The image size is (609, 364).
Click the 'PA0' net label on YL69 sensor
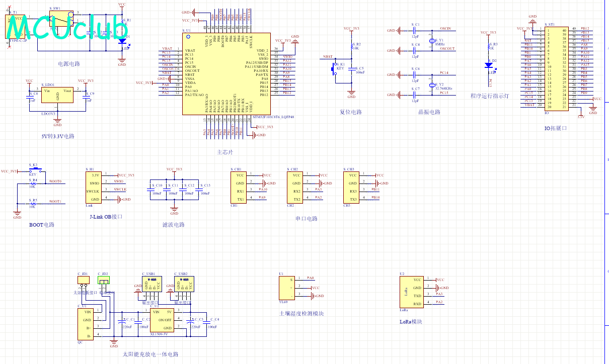click(x=311, y=278)
